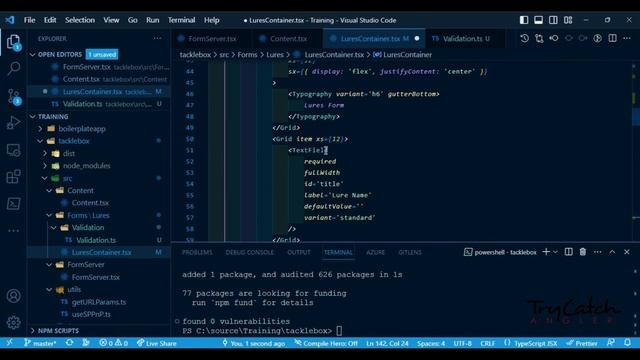640x360 pixels.
Task: Open the Manage settings gear
Action: click(x=13, y=322)
